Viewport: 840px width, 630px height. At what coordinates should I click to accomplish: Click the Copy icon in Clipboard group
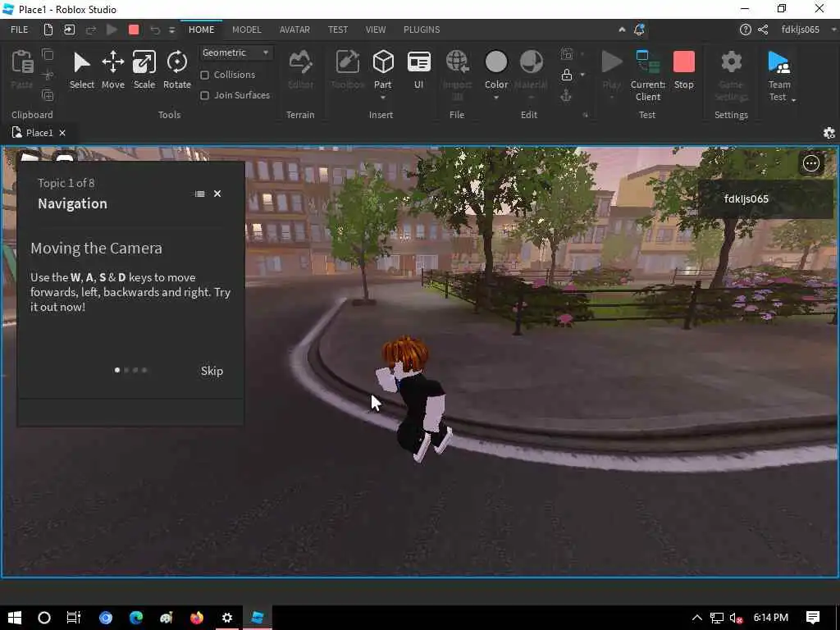pyautogui.click(x=48, y=54)
